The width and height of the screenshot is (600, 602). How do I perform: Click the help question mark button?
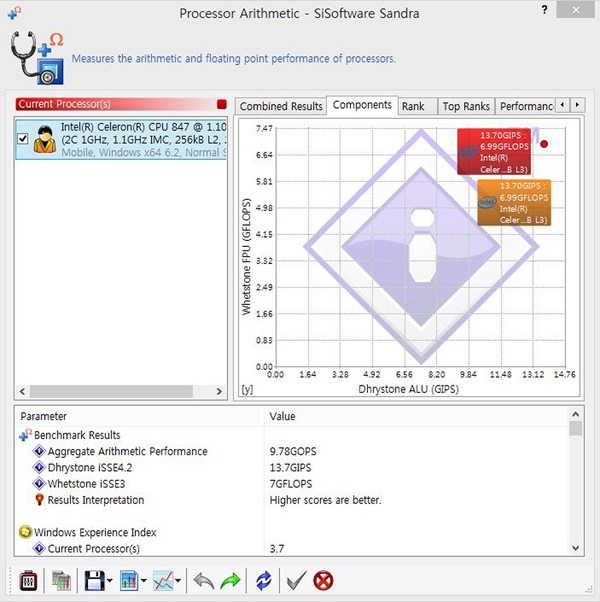(x=544, y=10)
